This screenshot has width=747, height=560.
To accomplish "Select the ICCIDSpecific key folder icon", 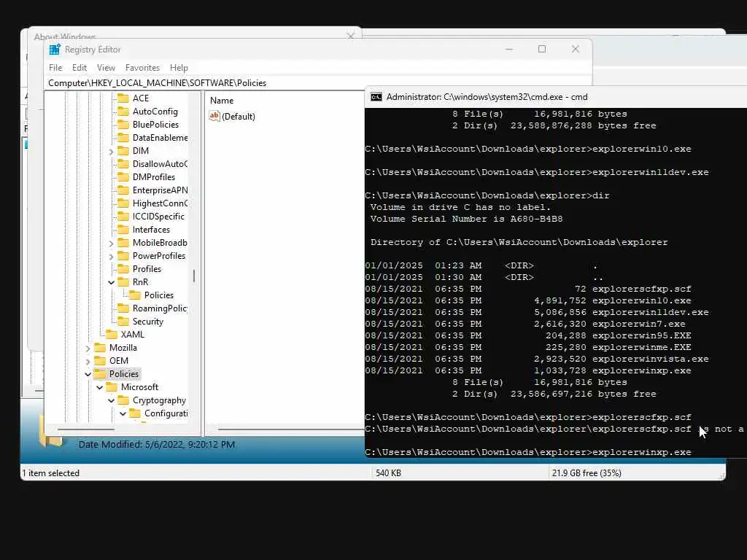I will (x=123, y=216).
